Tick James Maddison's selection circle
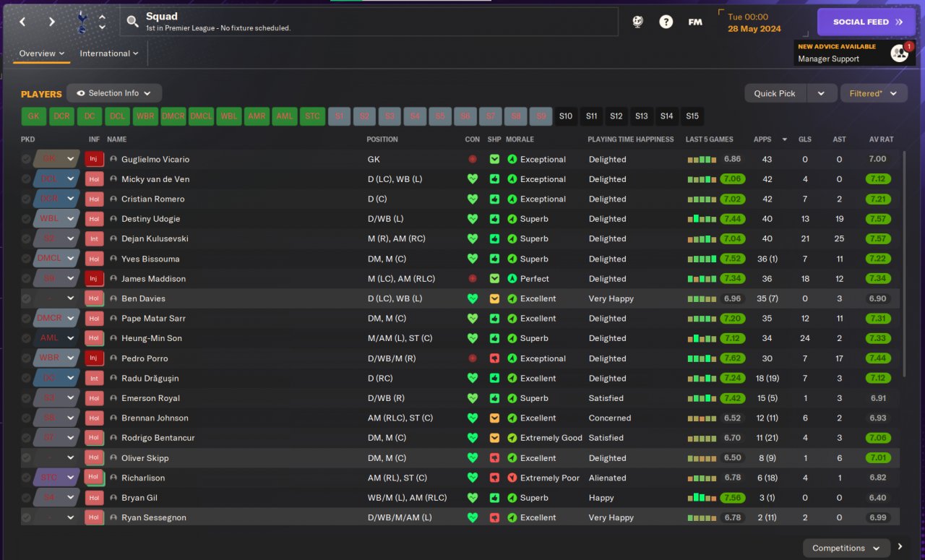The height and width of the screenshot is (560, 925). (x=26, y=278)
